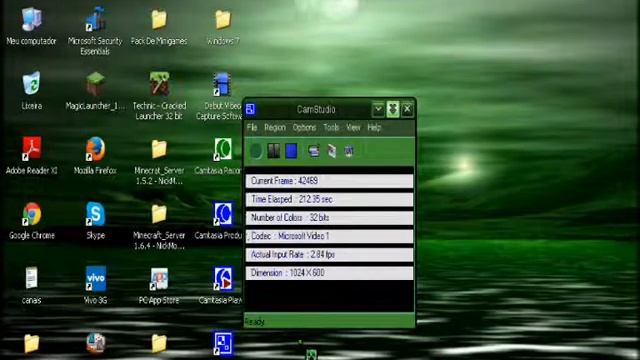Image resolution: width=640 pixels, height=360 pixels.
Task: Select Adobe Reader XI desktop icon
Action: (x=31, y=156)
